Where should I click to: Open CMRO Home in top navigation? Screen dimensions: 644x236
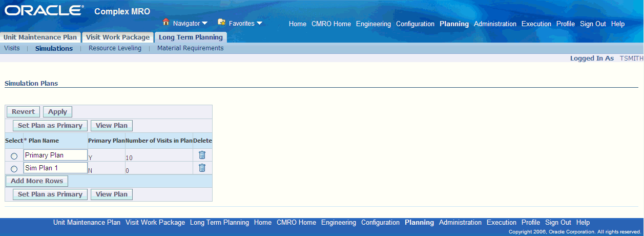click(x=331, y=24)
